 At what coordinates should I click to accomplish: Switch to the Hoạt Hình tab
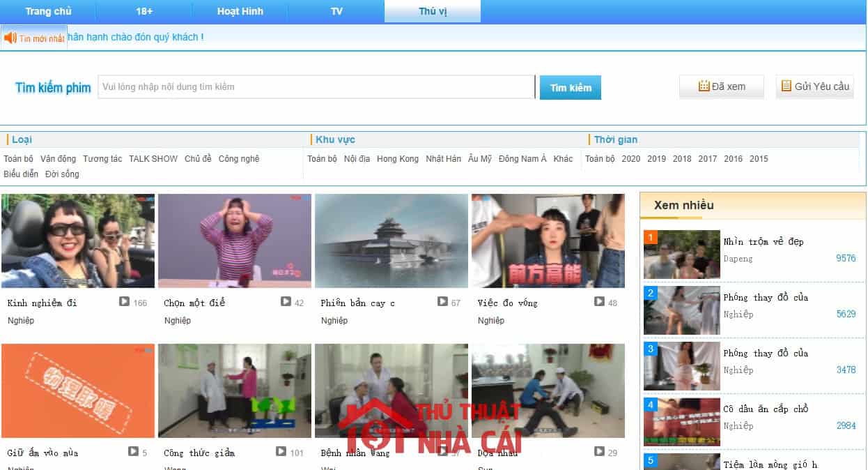(x=240, y=11)
